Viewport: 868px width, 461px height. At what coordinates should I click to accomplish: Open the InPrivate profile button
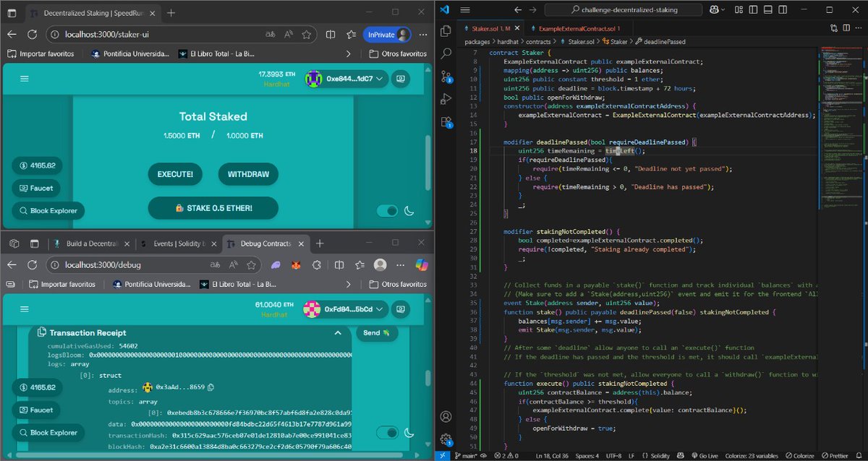pos(387,34)
